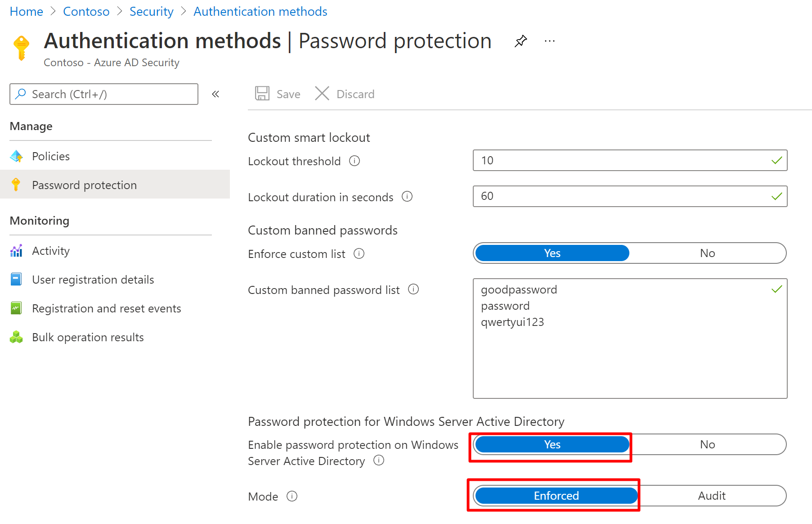Go to Contoso breadcrumb link
The height and width of the screenshot is (524, 812).
86,11
